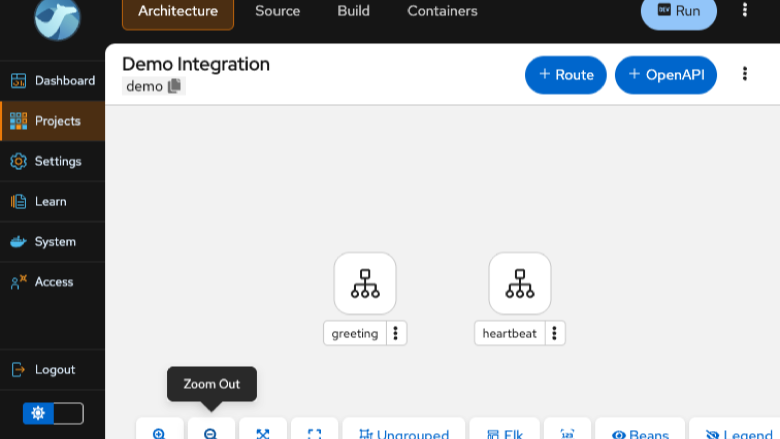Click the fit-to-screen crossed arrows icon
780x439 pixels.
(263, 433)
